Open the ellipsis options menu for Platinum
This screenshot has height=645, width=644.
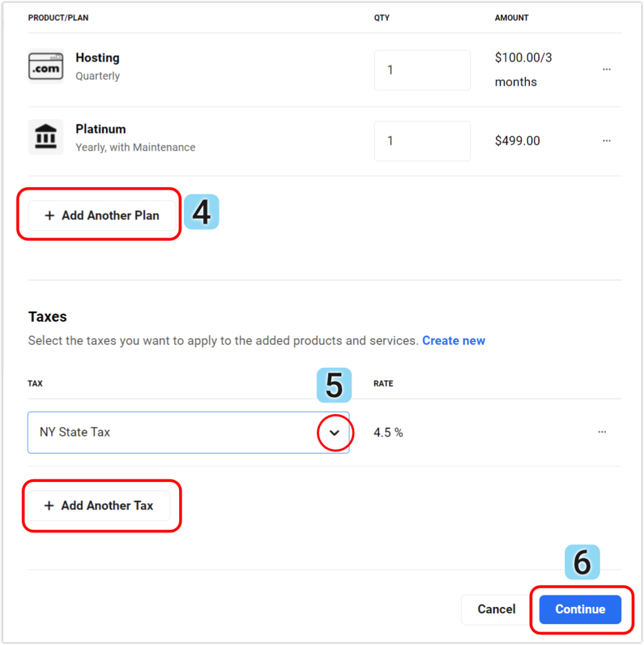[x=606, y=140]
